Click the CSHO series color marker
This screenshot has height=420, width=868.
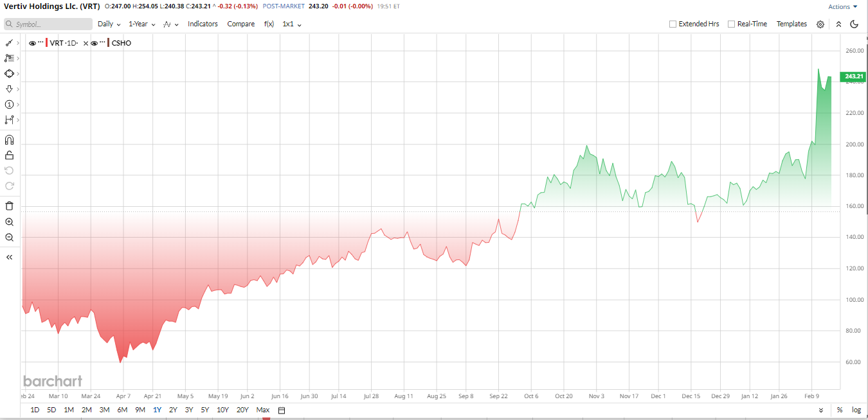click(x=108, y=43)
